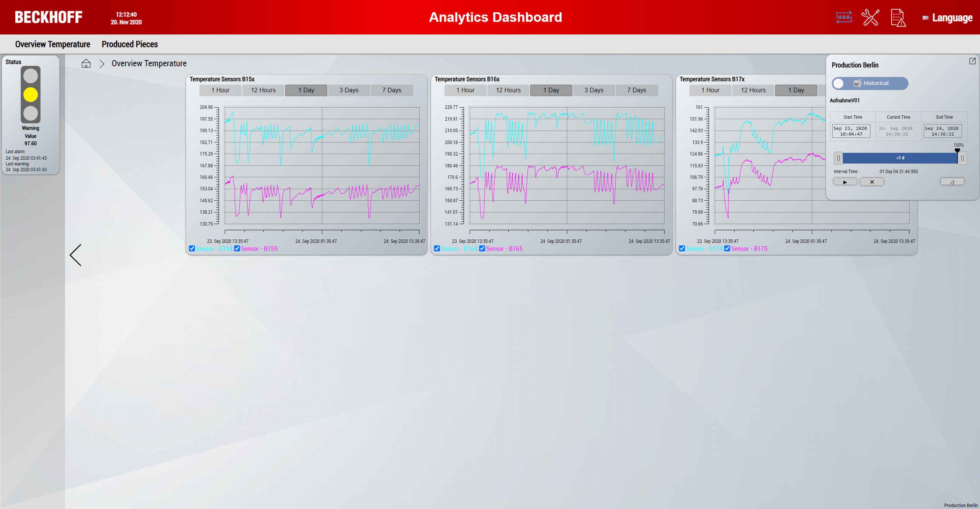Click the End Time field Sep 24, 2020
The width and height of the screenshot is (980, 509).
pos(942,131)
